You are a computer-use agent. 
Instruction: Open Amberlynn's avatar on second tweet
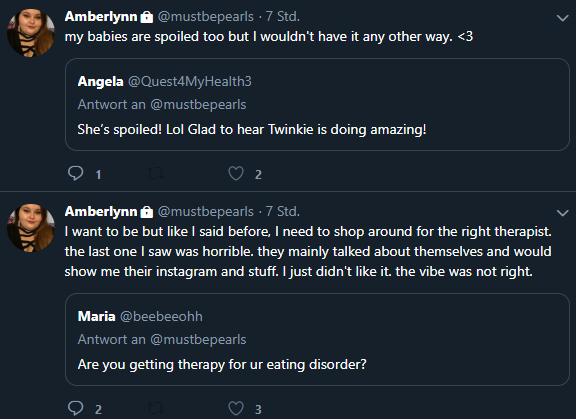31,228
